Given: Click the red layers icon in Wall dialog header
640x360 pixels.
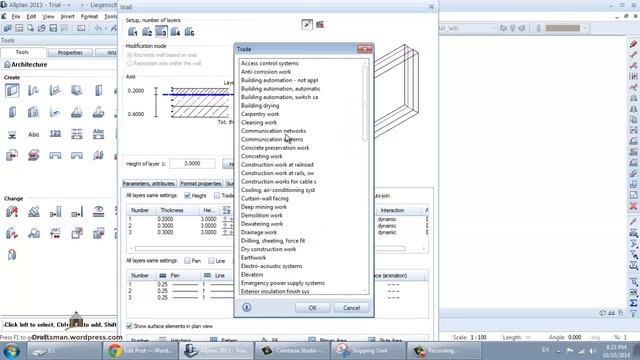Looking at the screenshot, I should pyautogui.click(x=320, y=25).
